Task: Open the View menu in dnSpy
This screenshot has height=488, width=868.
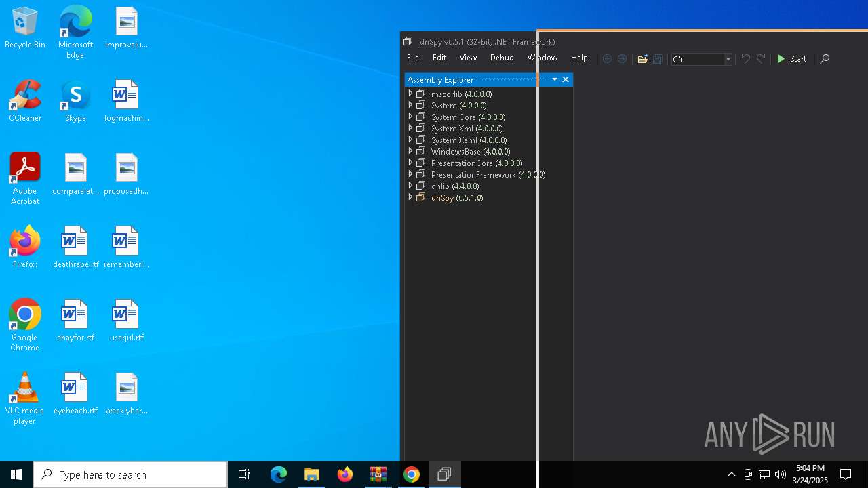Action: point(468,58)
